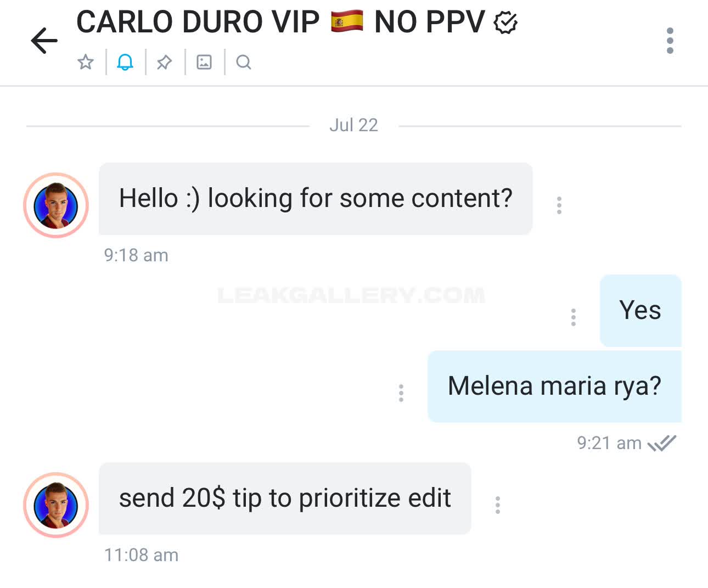Select the 'Yes' message bubble

pos(640,311)
